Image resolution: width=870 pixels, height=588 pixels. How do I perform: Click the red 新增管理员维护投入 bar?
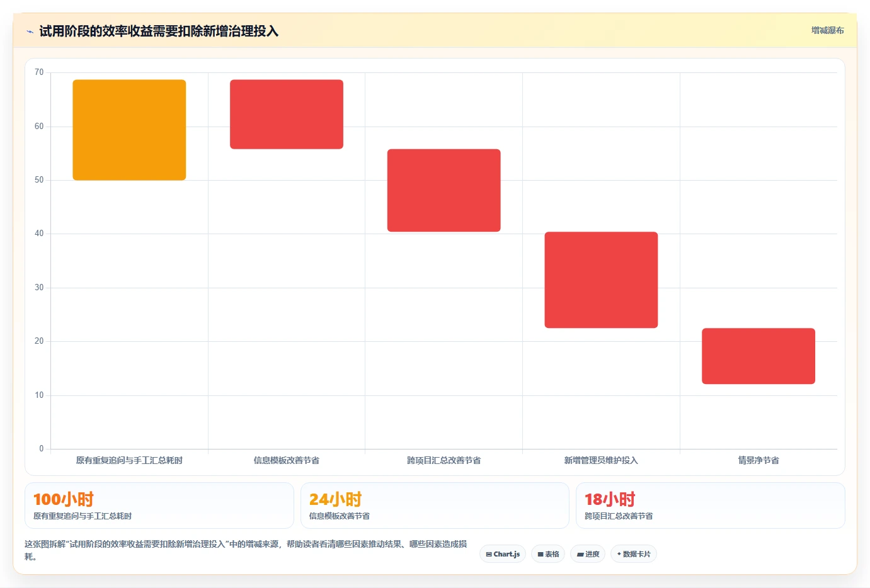(x=601, y=280)
